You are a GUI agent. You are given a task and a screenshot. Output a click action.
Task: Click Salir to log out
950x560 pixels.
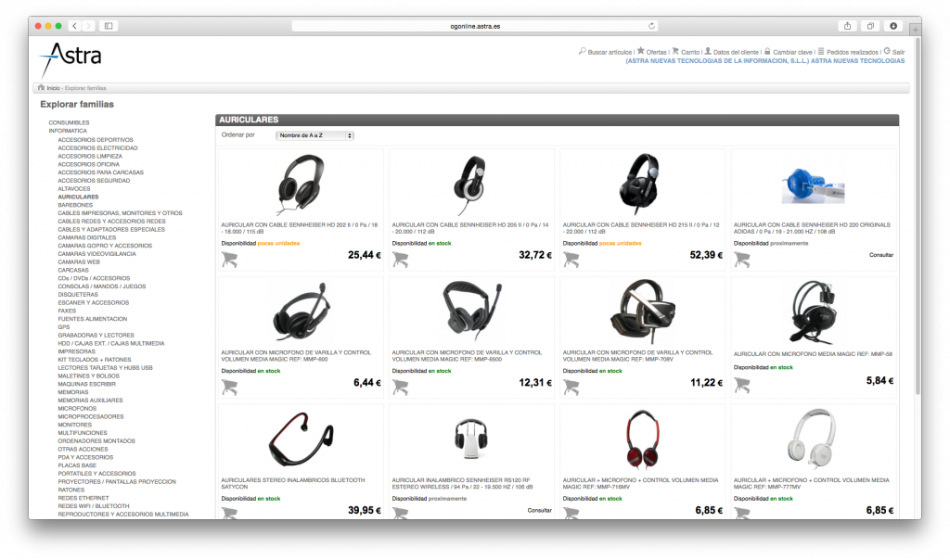[x=898, y=53]
